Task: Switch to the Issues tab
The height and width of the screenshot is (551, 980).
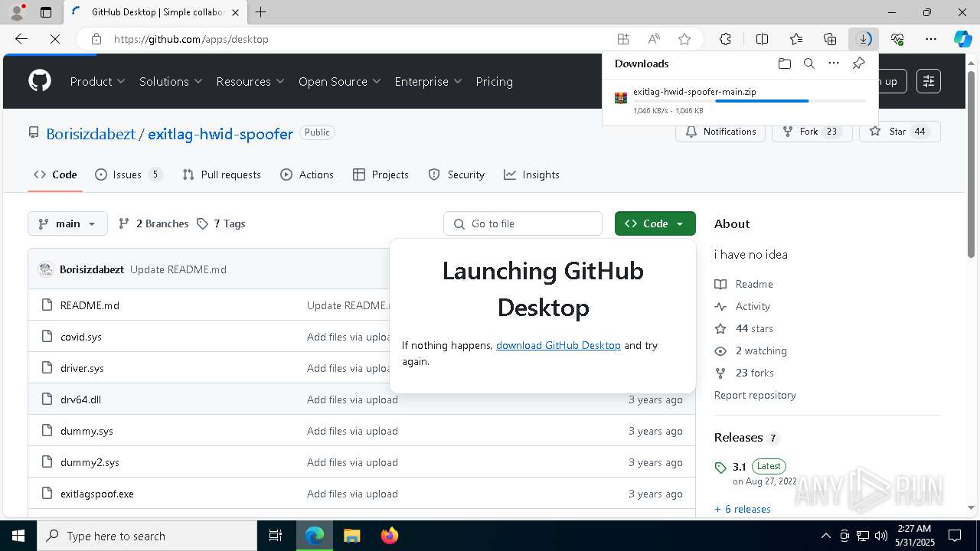Action: click(128, 174)
